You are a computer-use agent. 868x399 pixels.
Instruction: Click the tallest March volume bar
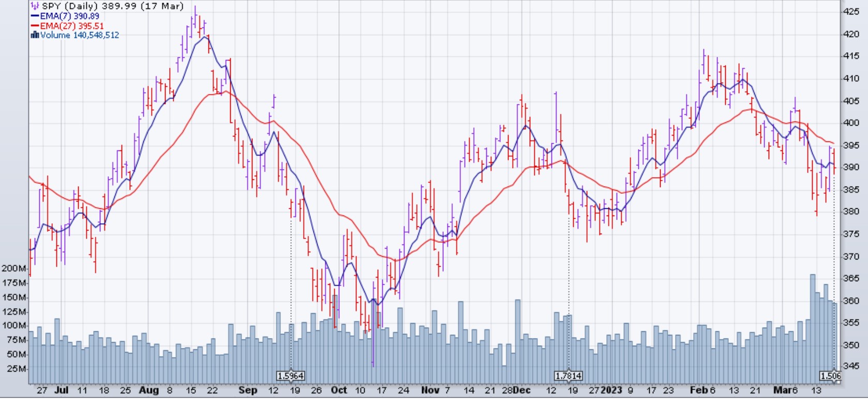click(813, 326)
